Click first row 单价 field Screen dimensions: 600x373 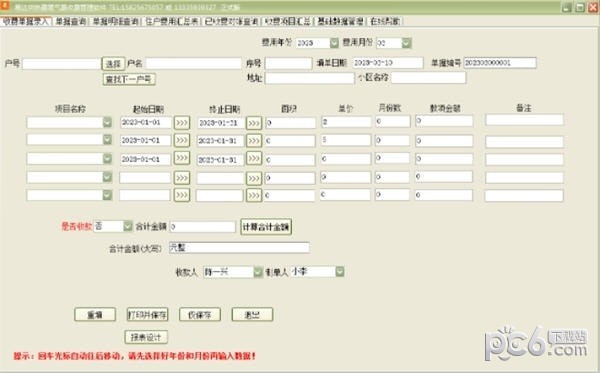346,122
